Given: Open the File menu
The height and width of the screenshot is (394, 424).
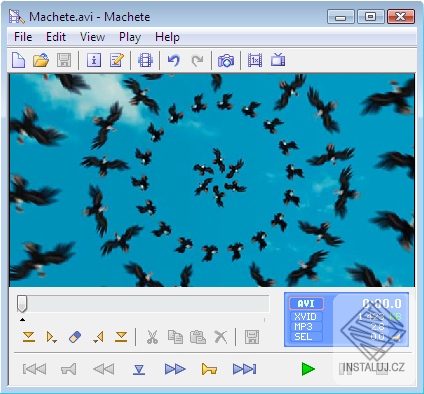Looking at the screenshot, I should [x=23, y=37].
